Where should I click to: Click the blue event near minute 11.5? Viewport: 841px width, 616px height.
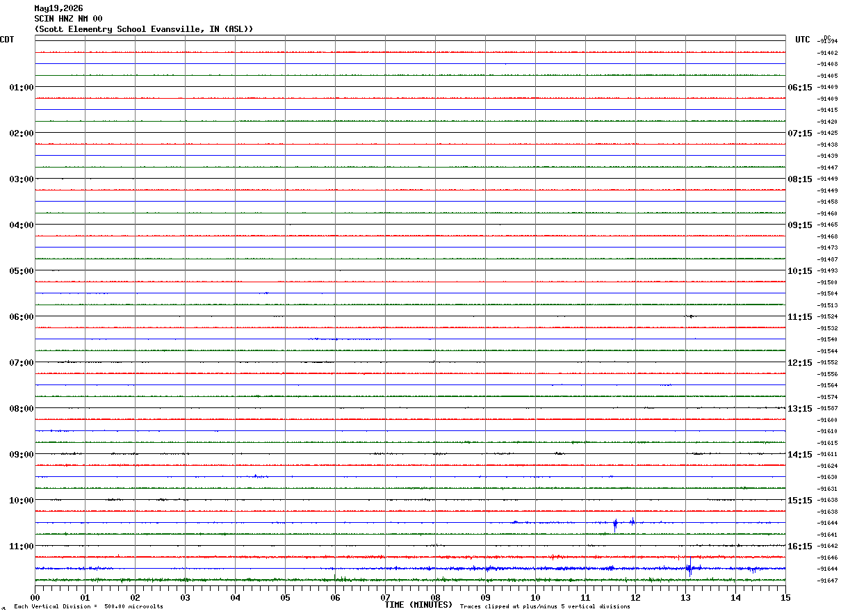point(615,524)
